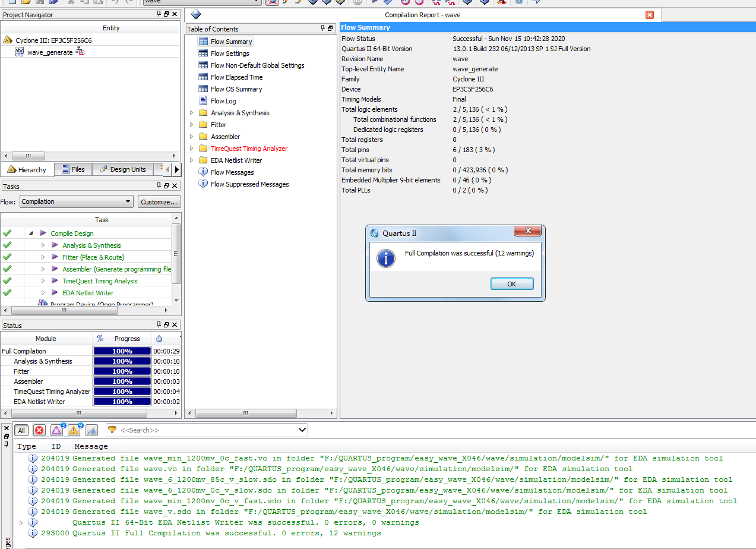Click the Full Compilation 100% progress bar
The image size is (756, 549).
(x=122, y=351)
